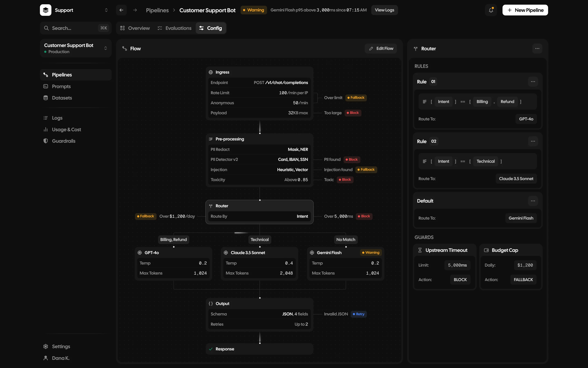This screenshot has height=368, width=588.
Task: Click the Budget Cap wallet icon
Action: pyautogui.click(x=486, y=250)
